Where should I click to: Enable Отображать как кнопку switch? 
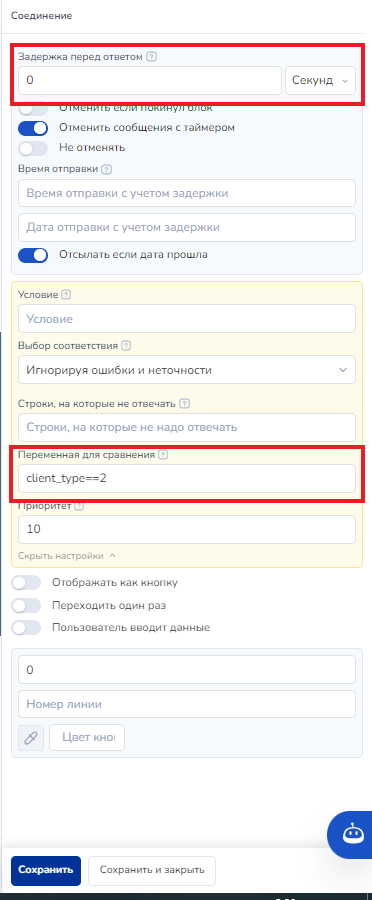click(x=26, y=583)
